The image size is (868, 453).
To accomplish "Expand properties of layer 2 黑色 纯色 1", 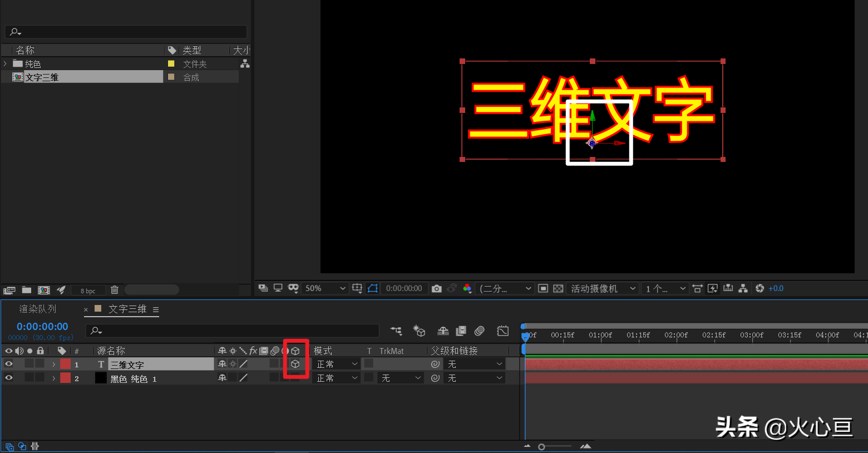I will pyautogui.click(x=53, y=378).
